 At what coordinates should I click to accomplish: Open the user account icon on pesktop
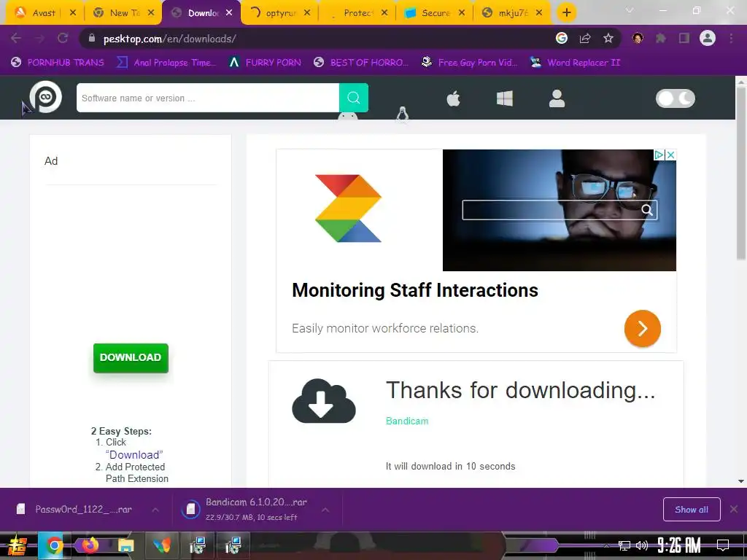point(557,98)
